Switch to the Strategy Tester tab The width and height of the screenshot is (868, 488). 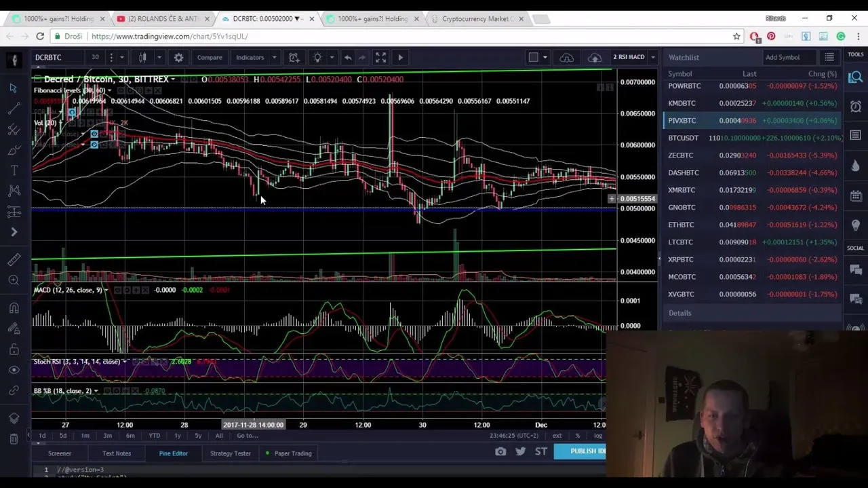(231, 453)
